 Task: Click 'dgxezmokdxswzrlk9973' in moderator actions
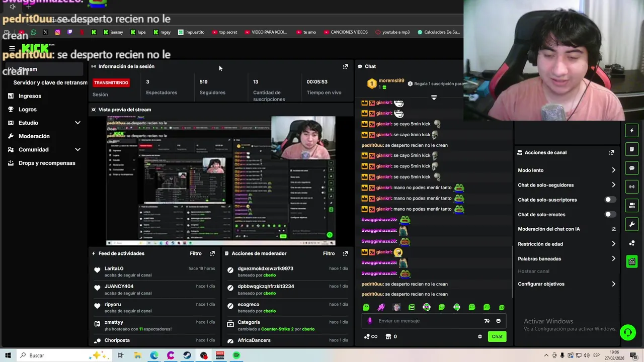(x=265, y=268)
